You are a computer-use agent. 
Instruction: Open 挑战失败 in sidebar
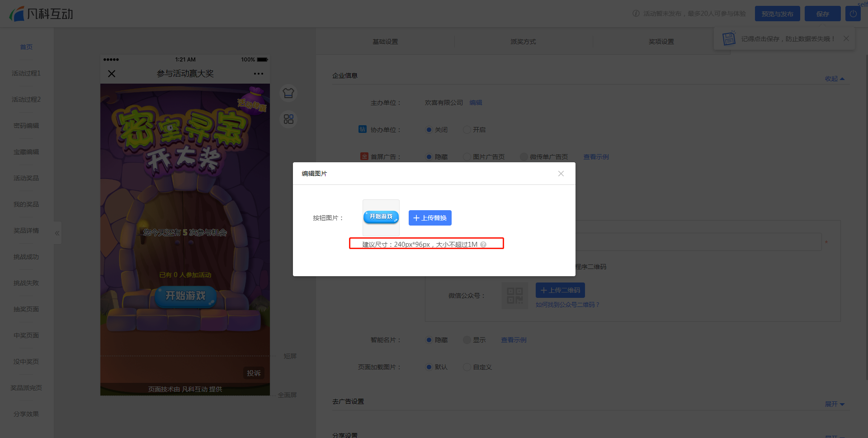26,283
